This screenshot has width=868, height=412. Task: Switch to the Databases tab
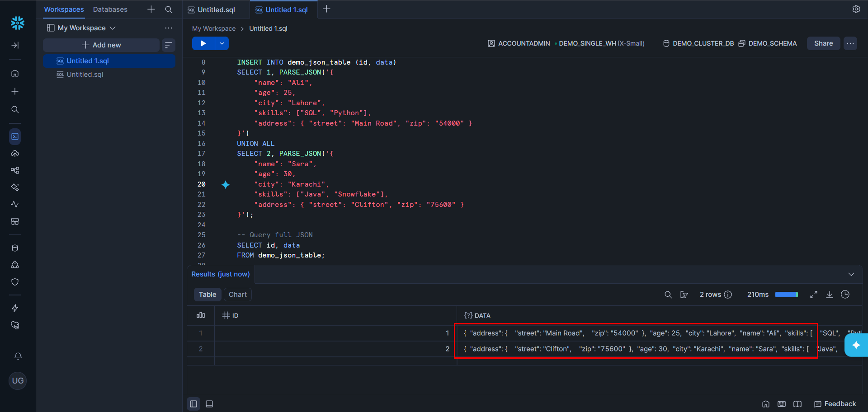tap(110, 9)
